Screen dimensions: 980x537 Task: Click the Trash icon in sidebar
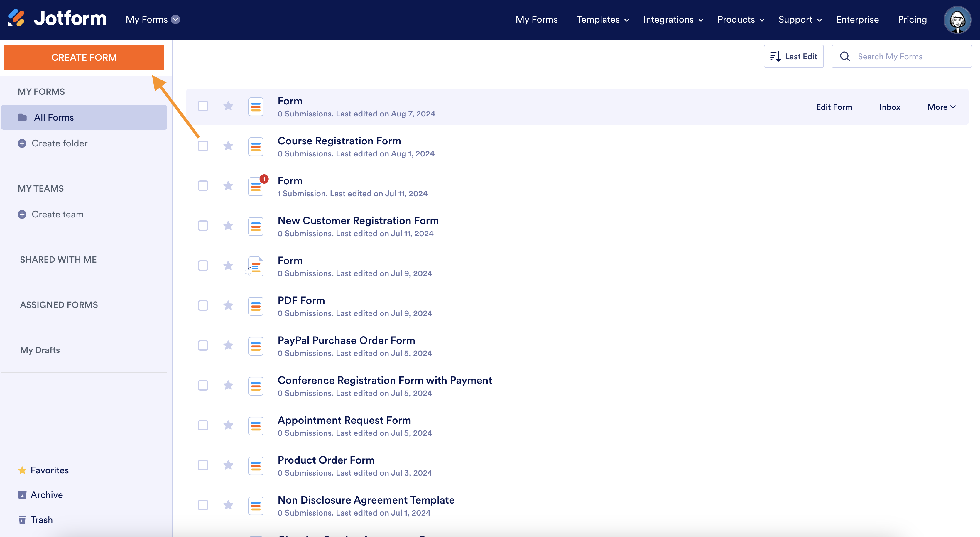[x=22, y=520]
